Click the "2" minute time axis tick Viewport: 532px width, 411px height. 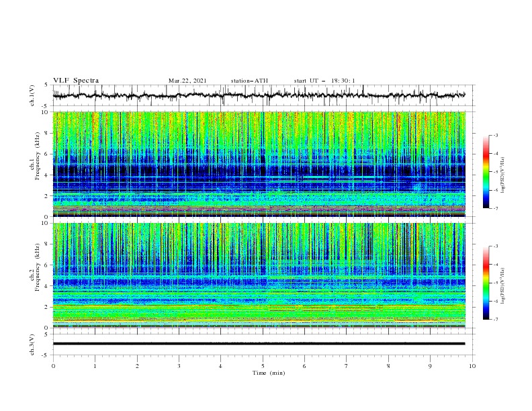137,366
